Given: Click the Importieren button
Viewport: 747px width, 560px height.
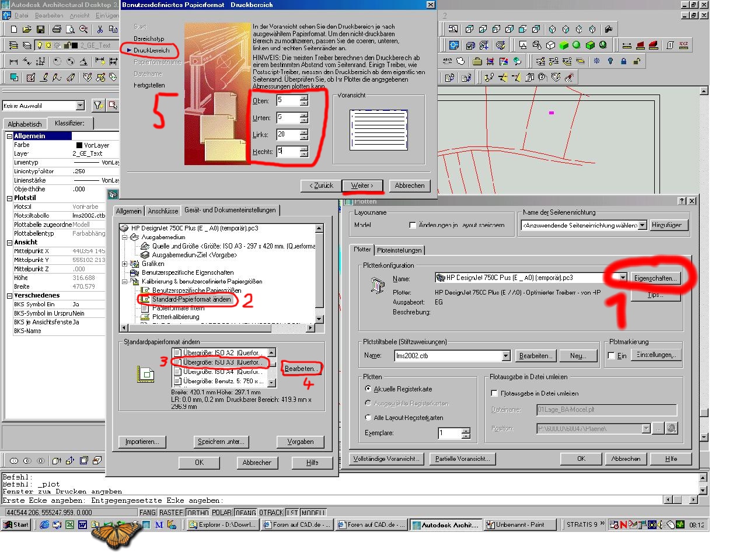Looking at the screenshot, I should coord(142,442).
